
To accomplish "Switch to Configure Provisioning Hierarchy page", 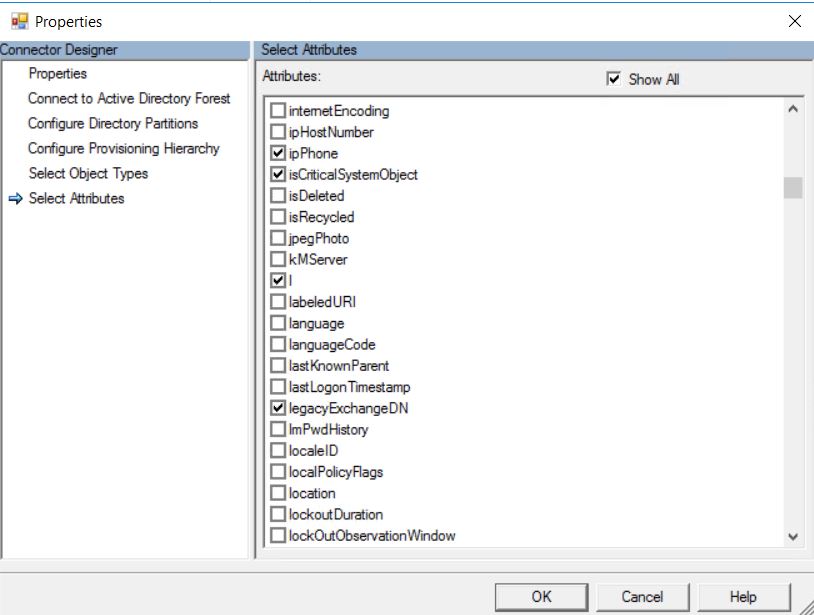I will (x=123, y=149).
